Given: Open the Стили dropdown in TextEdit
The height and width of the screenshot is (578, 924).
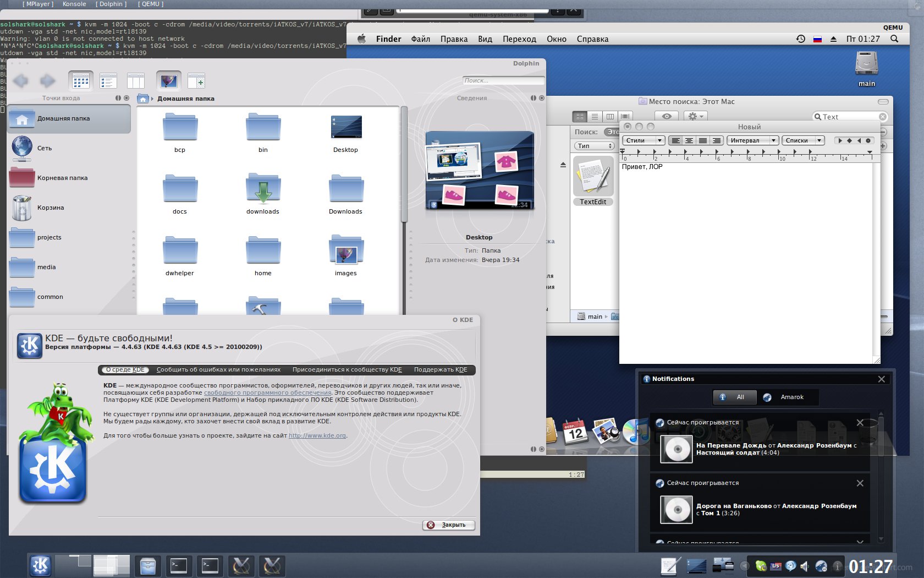Looking at the screenshot, I should point(644,140).
